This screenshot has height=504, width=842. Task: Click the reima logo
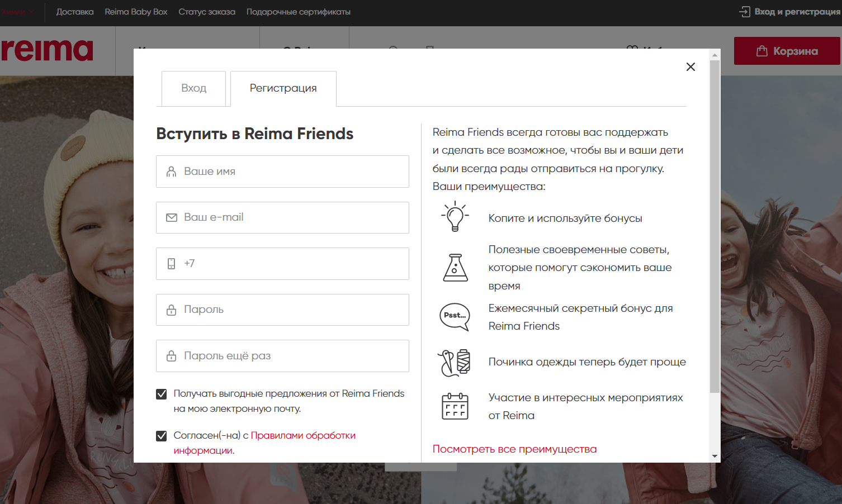(47, 50)
